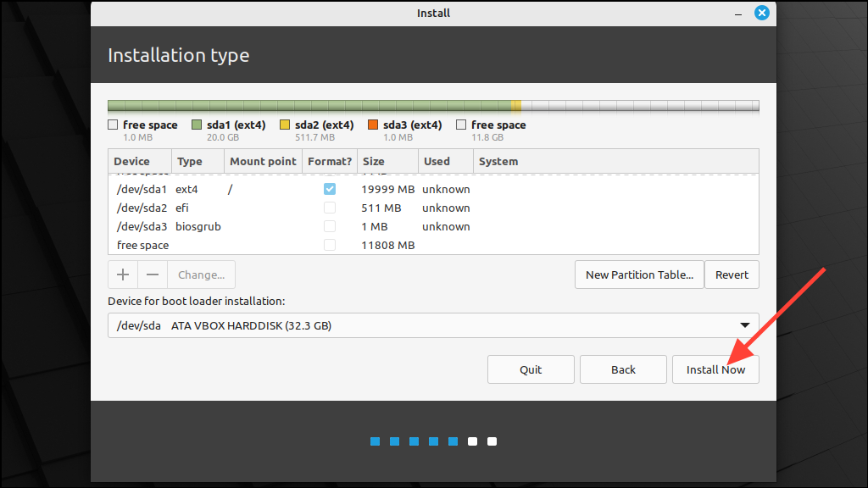Go Back to the previous installer step
868x488 pixels.
tap(622, 369)
